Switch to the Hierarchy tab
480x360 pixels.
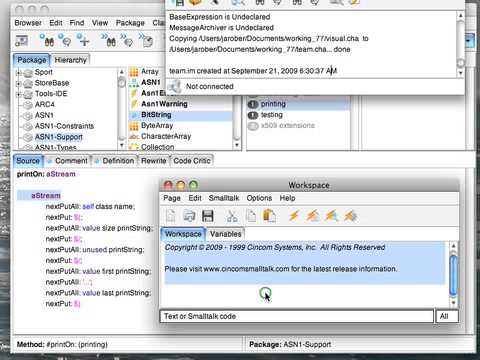[70, 60]
